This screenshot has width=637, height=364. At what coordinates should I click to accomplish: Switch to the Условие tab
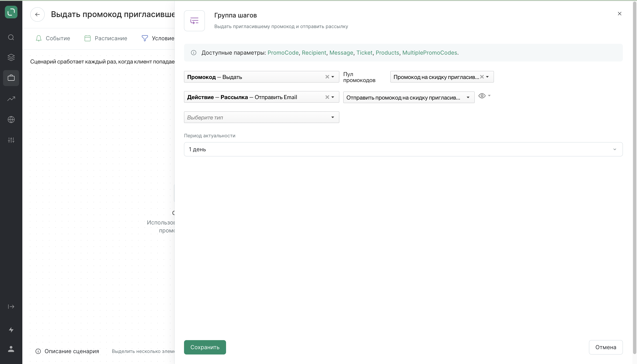click(x=158, y=38)
